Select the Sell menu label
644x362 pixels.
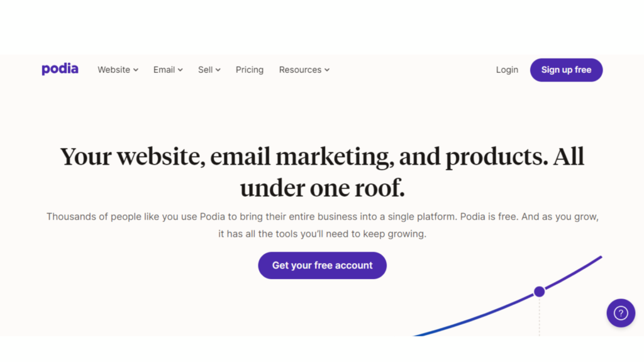click(x=205, y=70)
